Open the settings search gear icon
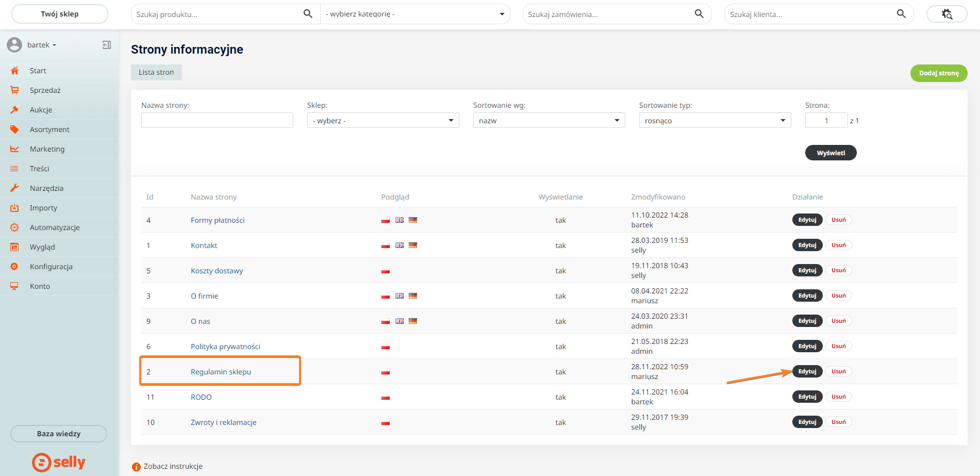Screen dimensions: 980x476 coord(946,14)
